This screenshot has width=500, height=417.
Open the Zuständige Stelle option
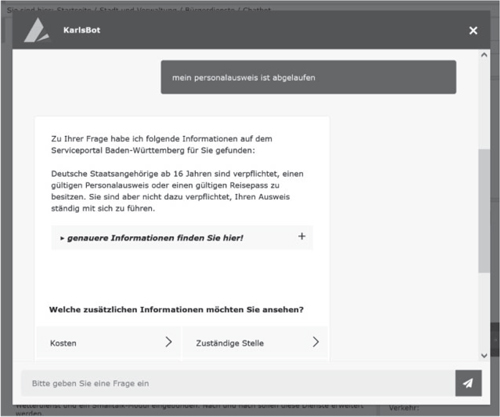255,343
